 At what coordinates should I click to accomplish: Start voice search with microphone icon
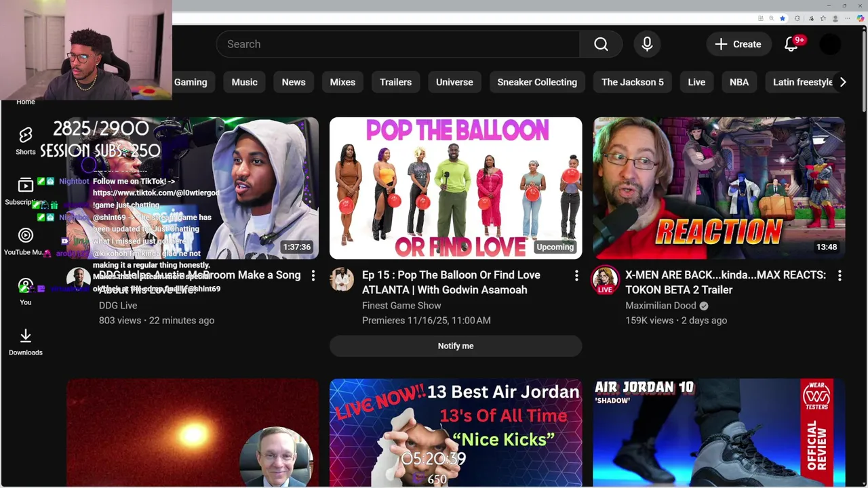pos(647,44)
